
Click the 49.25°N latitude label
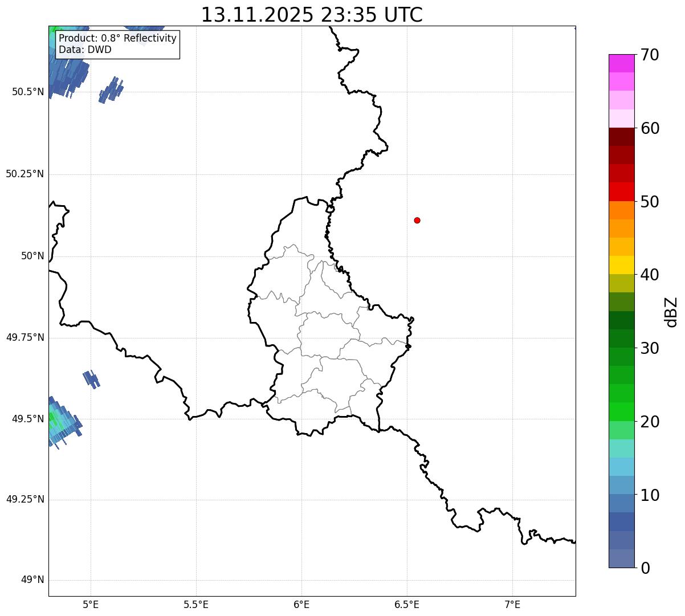point(25,499)
